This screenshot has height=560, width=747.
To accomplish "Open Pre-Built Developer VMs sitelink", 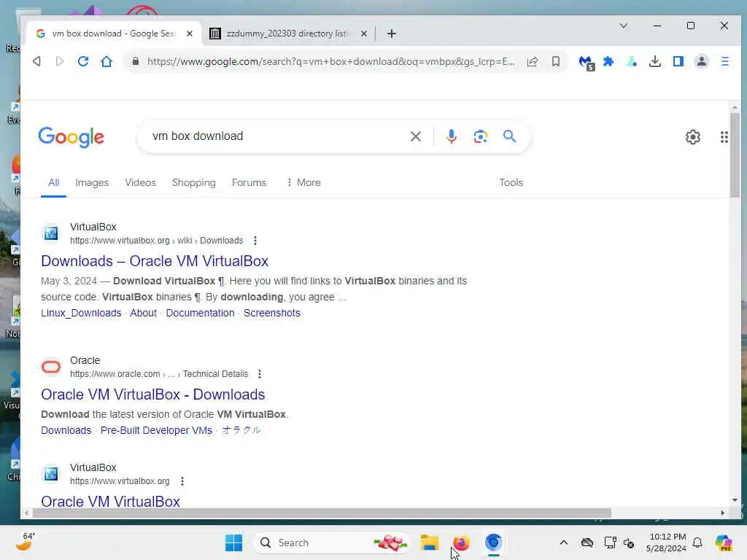I will point(156,430).
